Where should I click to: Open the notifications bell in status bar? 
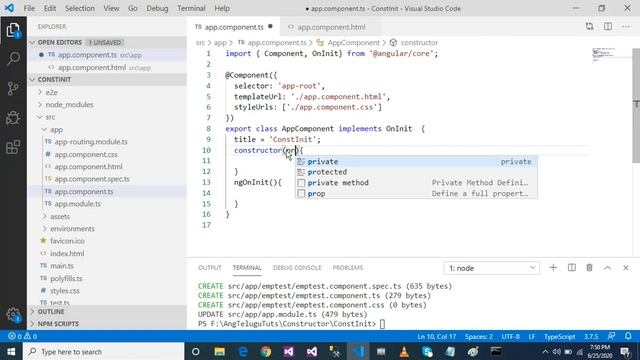click(x=628, y=336)
